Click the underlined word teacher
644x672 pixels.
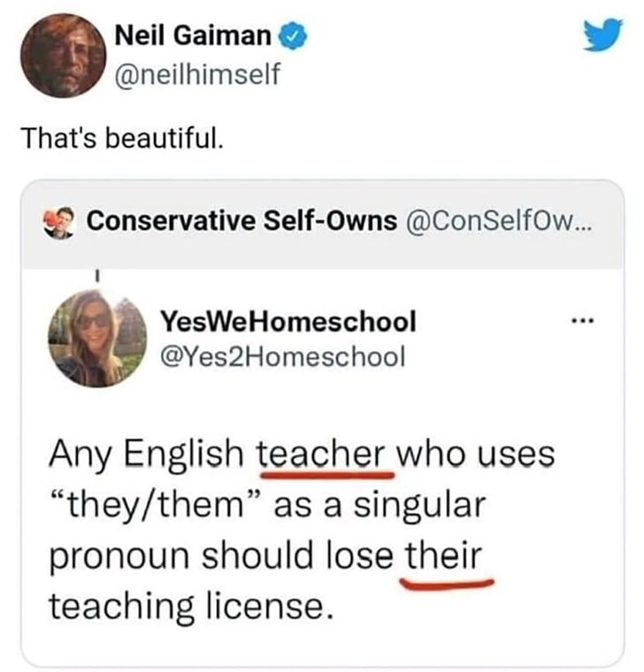(x=326, y=454)
